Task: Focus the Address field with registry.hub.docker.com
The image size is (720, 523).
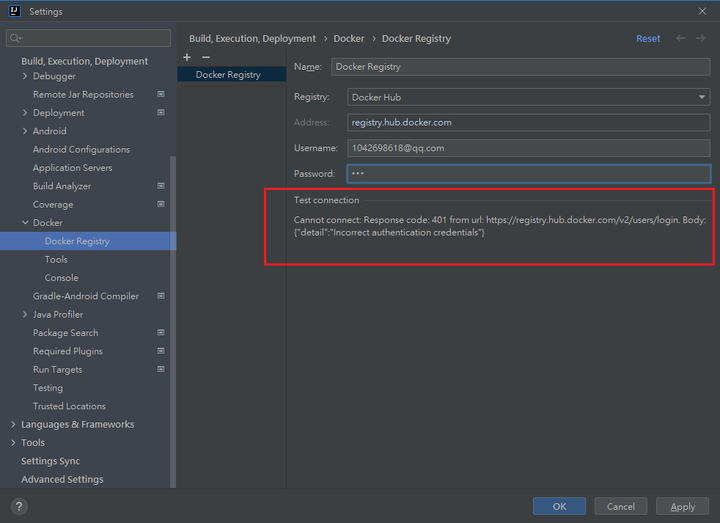Action: point(529,123)
